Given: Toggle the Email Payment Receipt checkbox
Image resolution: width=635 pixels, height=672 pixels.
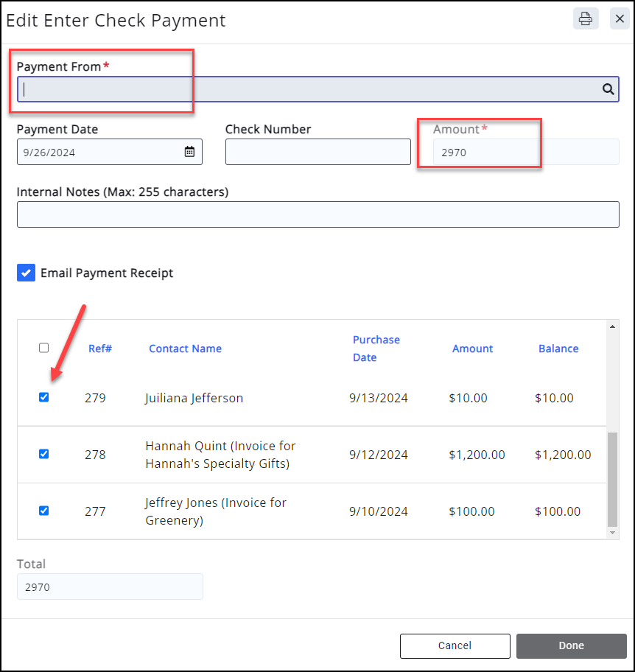Looking at the screenshot, I should point(26,273).
